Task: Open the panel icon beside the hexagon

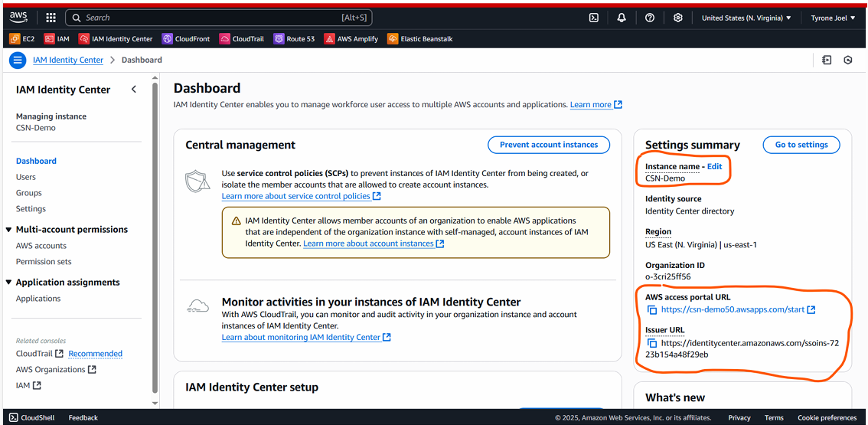Action: [x=827, y=60]
